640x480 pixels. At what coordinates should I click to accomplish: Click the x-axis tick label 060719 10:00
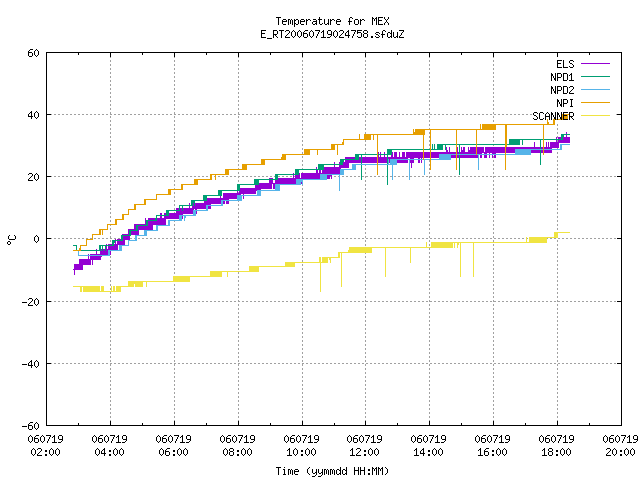coord(301,446)
